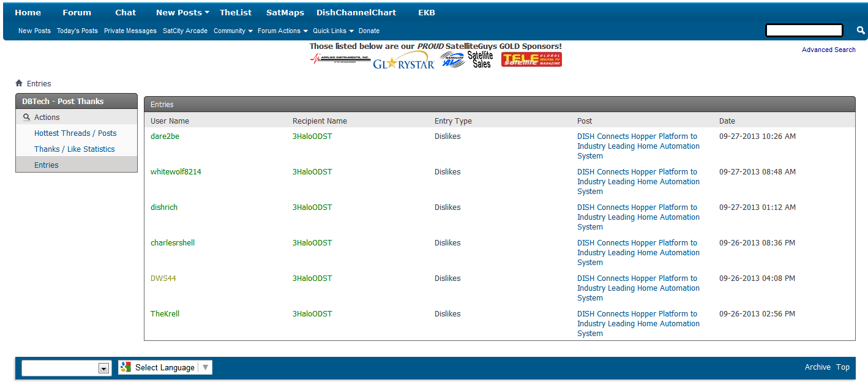Screen dimensions: 868x385
Task: Open Advanced Search
Action: 829,50
